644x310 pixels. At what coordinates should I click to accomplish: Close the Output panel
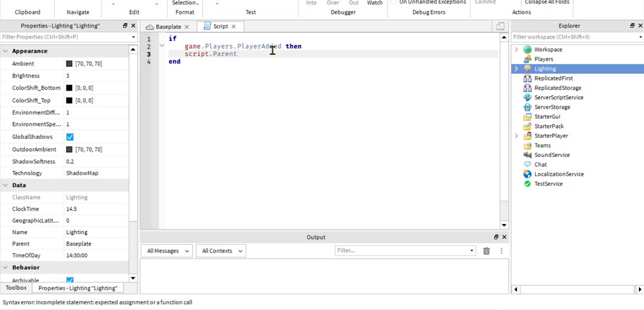(504, 237)
